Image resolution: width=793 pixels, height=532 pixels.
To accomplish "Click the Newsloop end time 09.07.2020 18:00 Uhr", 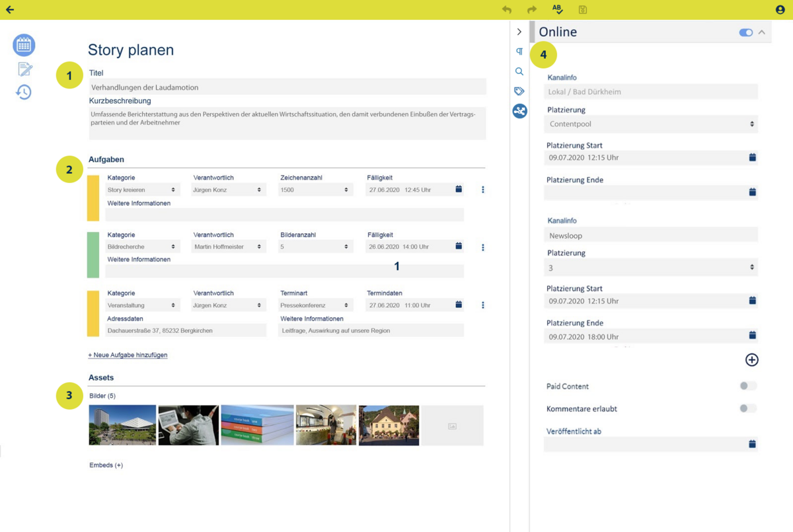I will [584, 336].
